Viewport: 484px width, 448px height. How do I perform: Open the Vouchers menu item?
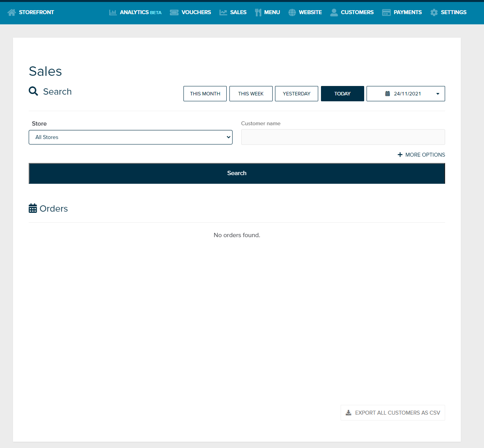click(x=196, y=13)
